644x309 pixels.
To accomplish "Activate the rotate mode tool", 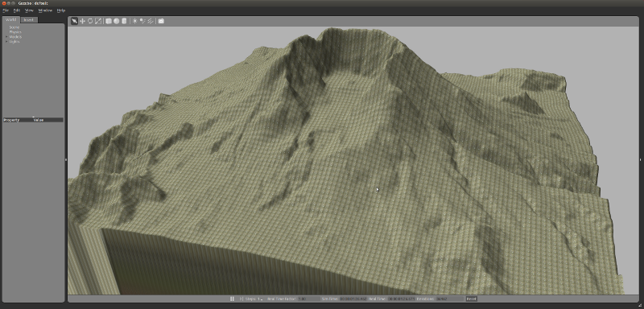I will [x=90, y=21].
